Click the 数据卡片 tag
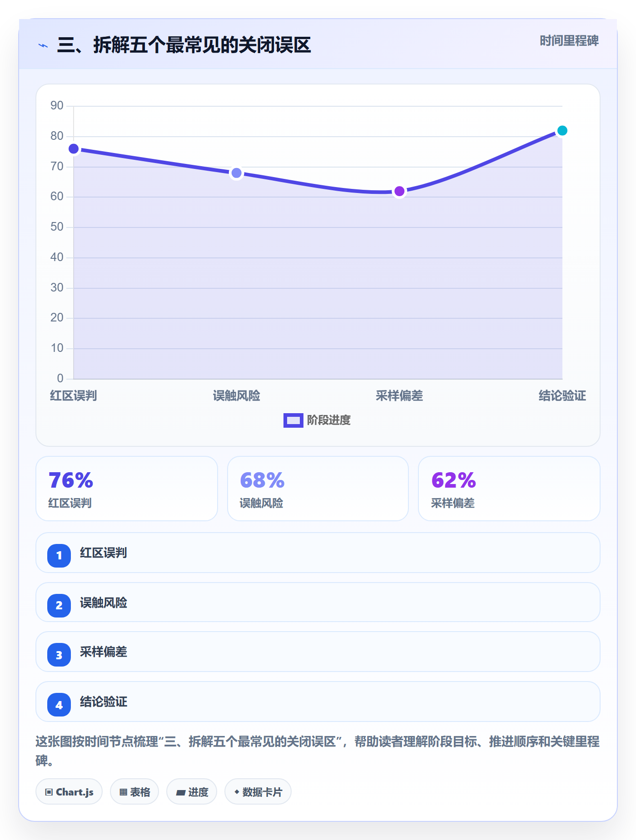This screenshot has height=840, width=636. [x=258, y=792]
